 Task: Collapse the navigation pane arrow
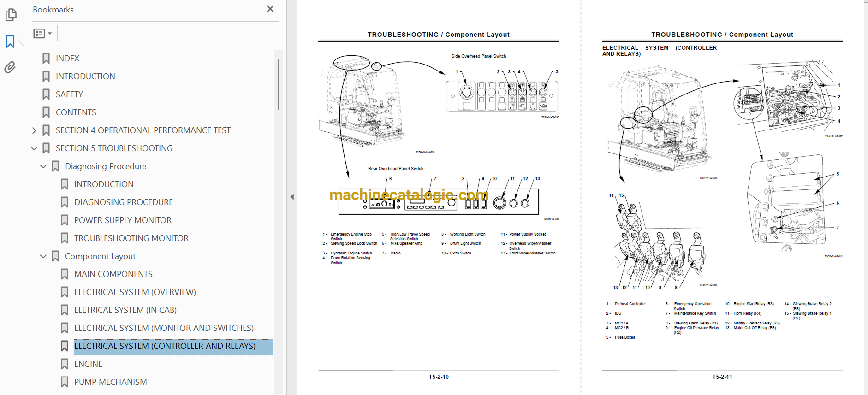click(292, 197)
